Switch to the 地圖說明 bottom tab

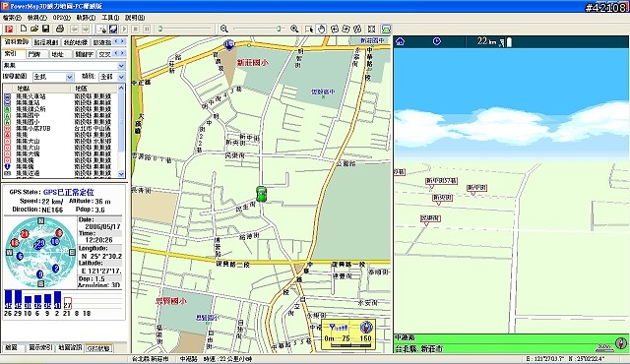click(70, 347)
